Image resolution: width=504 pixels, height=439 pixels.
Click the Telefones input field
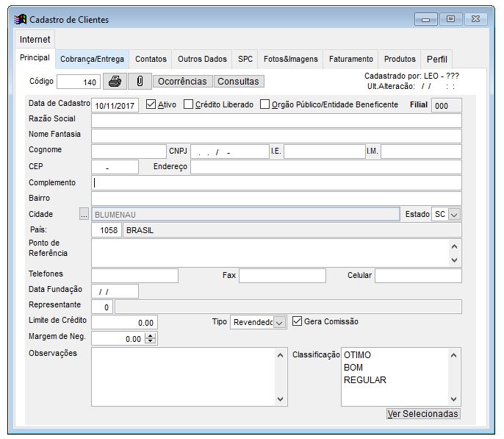pos(134,276)
